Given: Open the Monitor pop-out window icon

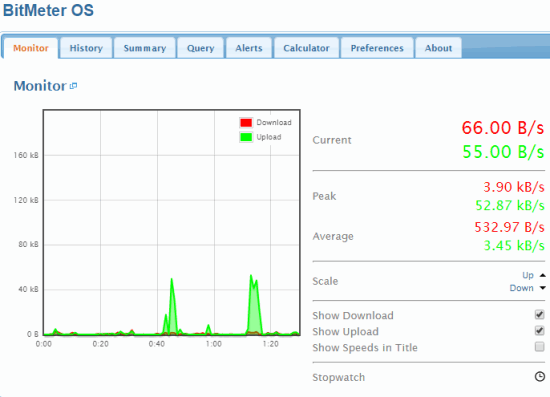Looking at the screenshot, I should coord(73,86).
